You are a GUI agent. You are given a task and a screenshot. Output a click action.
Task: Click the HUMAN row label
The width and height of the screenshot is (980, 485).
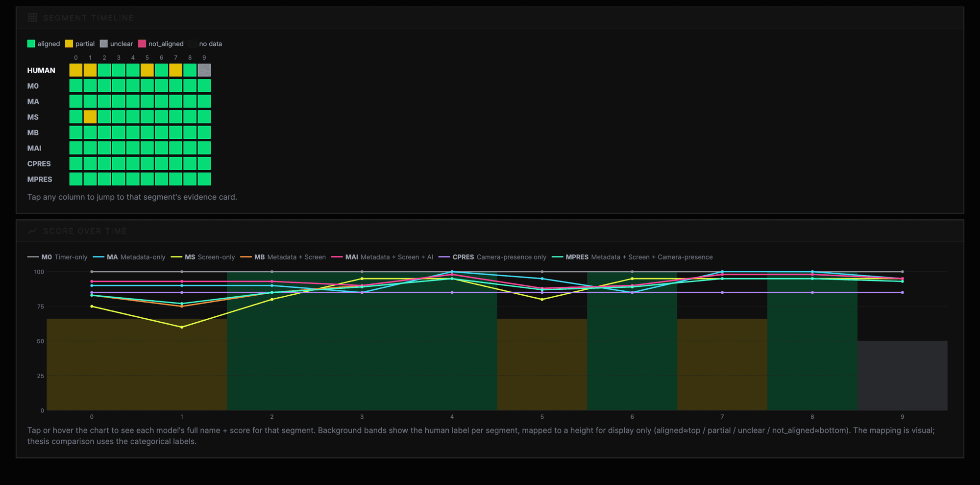click(x=41, y=70)
